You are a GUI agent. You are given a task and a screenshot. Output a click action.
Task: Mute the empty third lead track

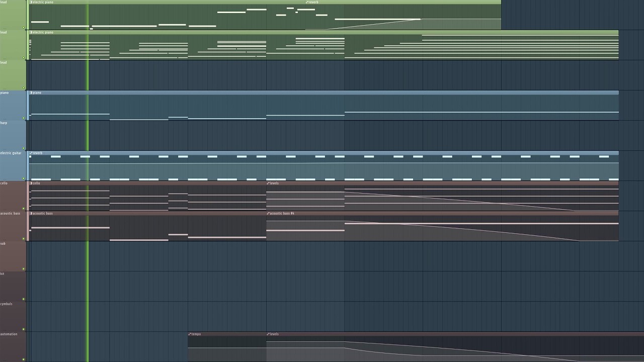click(24, 88)
